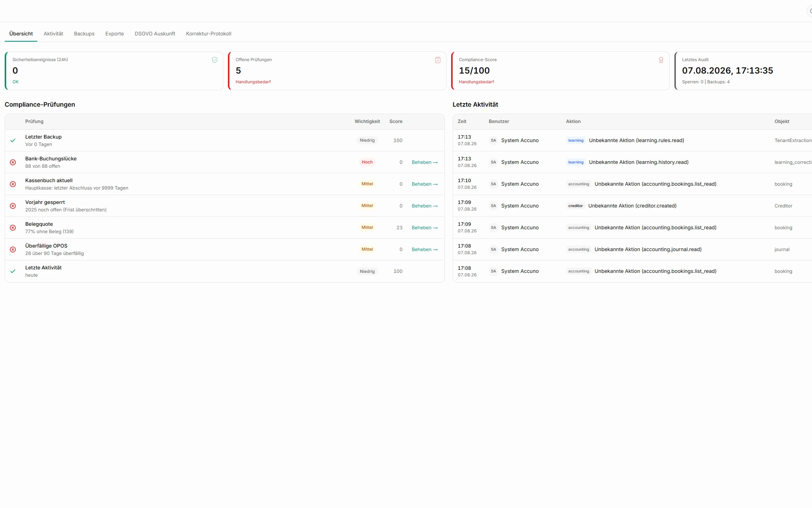Image resolution: width=812 pixels, height=508 pixels.
Task: Click the Compliance-Prüfungen heading
Action: (40, 104)
